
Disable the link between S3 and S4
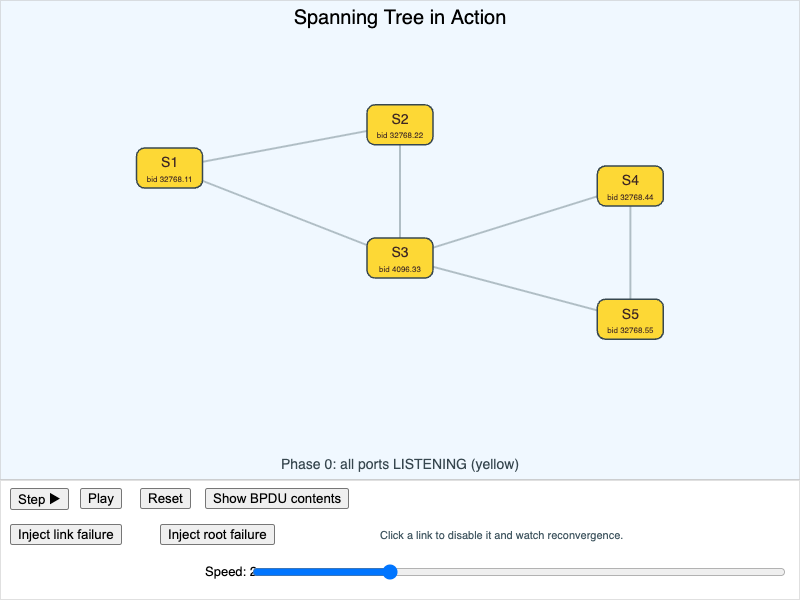[515, 222]
